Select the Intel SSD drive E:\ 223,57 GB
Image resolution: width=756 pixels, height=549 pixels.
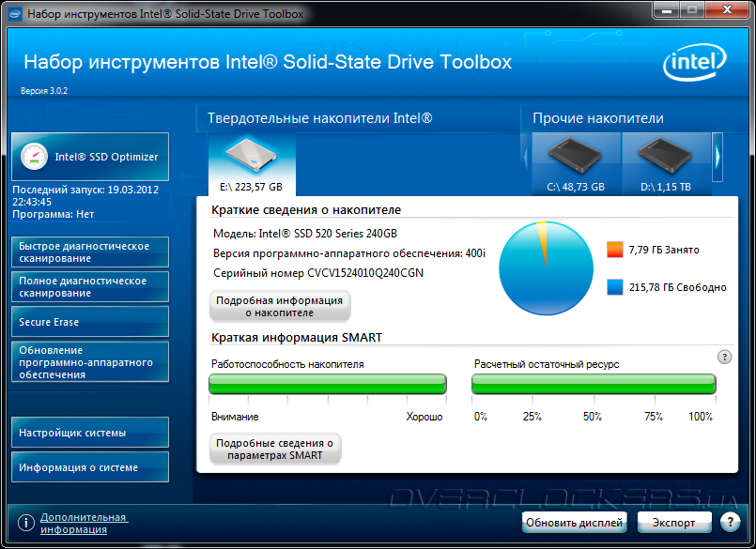(x=252, y=164)
